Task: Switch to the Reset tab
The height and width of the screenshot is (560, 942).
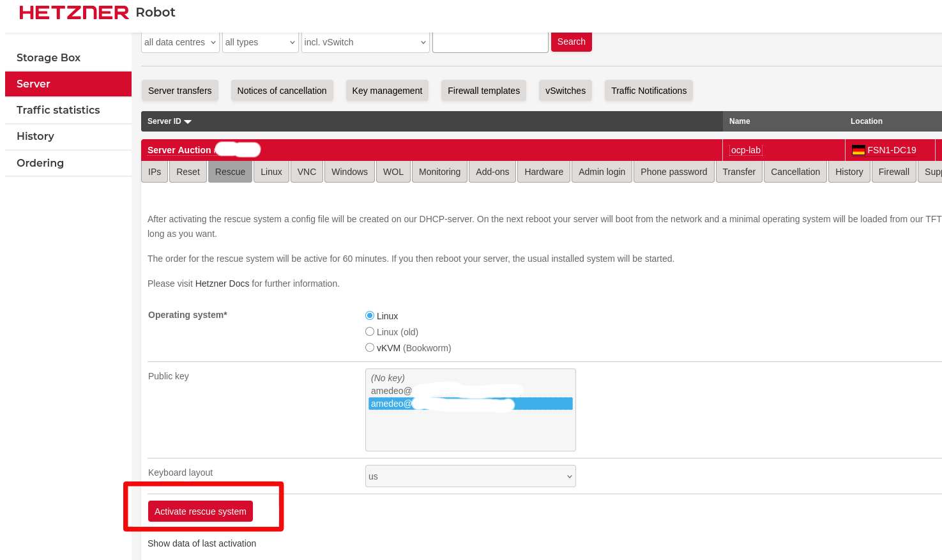Action: point(188,172)
